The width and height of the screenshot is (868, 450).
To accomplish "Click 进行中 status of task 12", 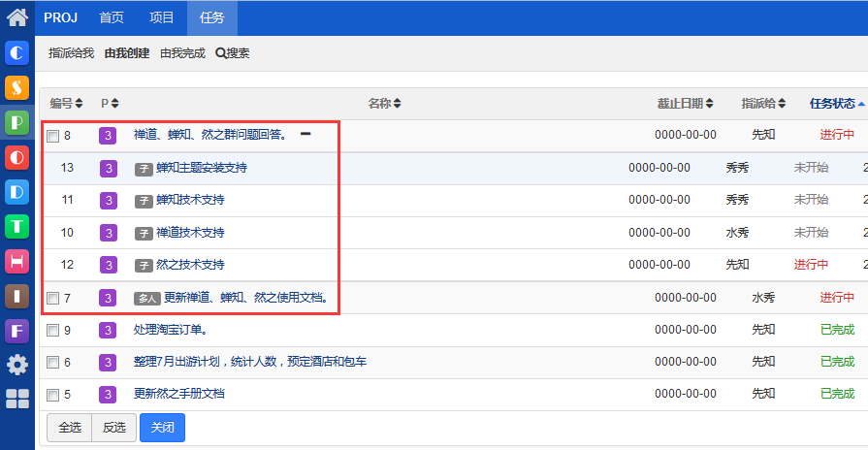I will (811, 265).
